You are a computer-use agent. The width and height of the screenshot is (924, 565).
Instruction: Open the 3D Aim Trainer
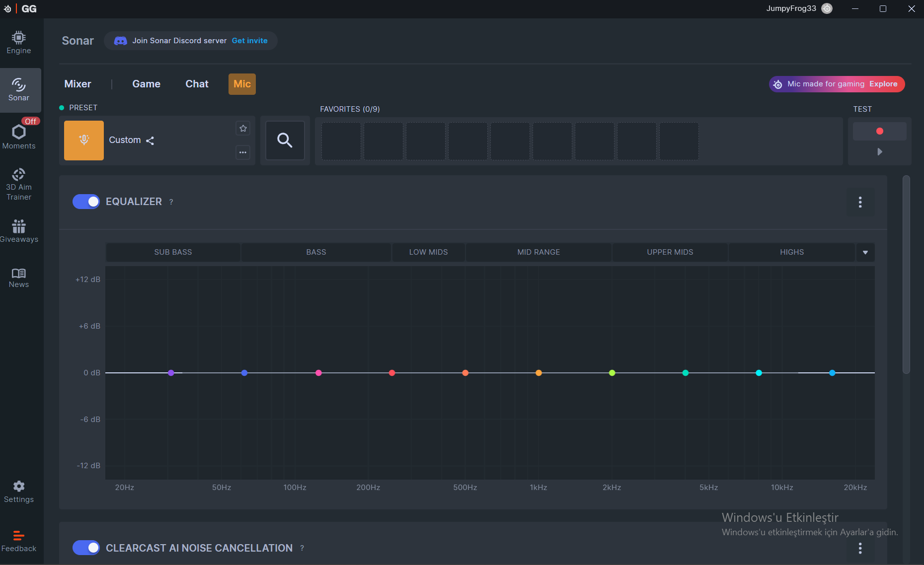(19, 184)
